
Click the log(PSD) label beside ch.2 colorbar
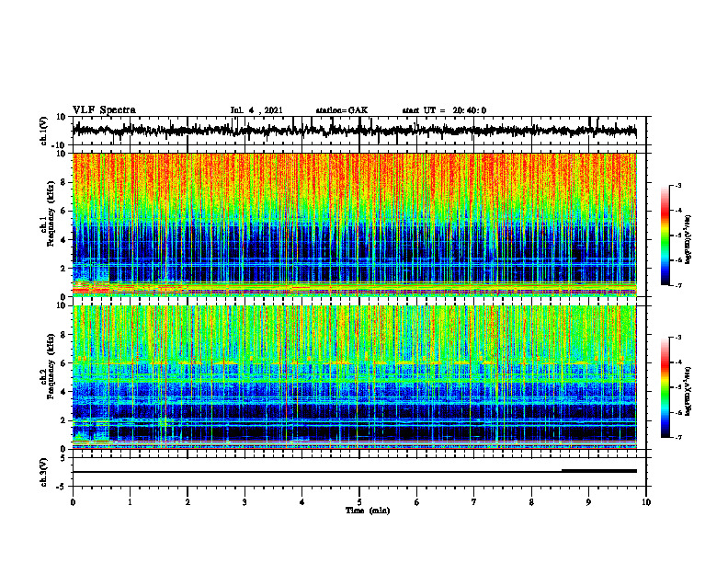(688, 390)
